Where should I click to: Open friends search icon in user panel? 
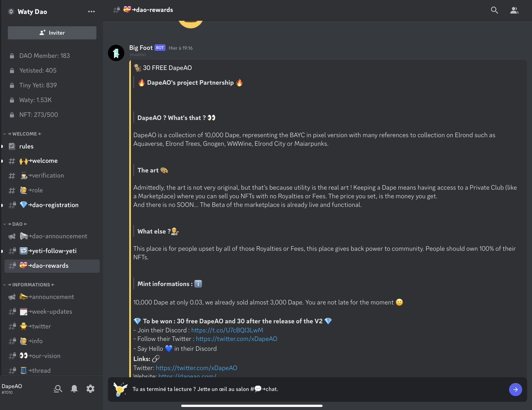pyautogui.click(x=58, y=389)
